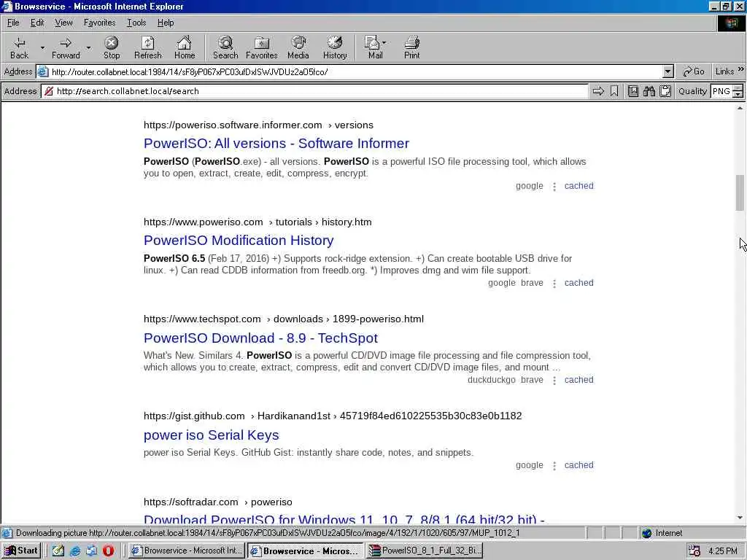
Task: Click the Quality PNG value box
Action: pyautogui.click(x=721, y=91)
